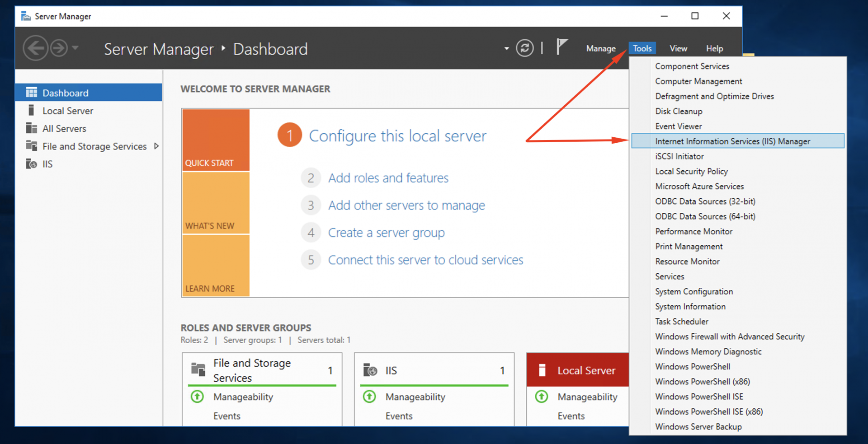Select the LEARN MORE tile

[216, 266]
